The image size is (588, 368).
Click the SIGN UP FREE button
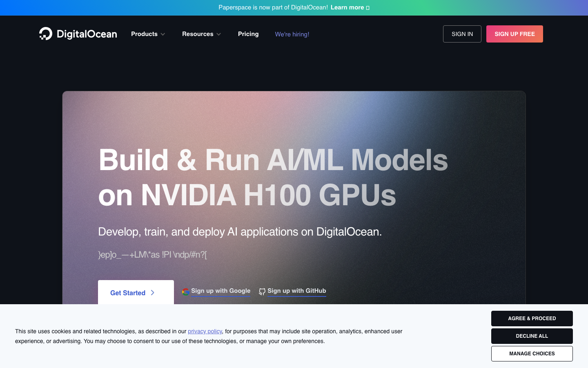point(514,34)
